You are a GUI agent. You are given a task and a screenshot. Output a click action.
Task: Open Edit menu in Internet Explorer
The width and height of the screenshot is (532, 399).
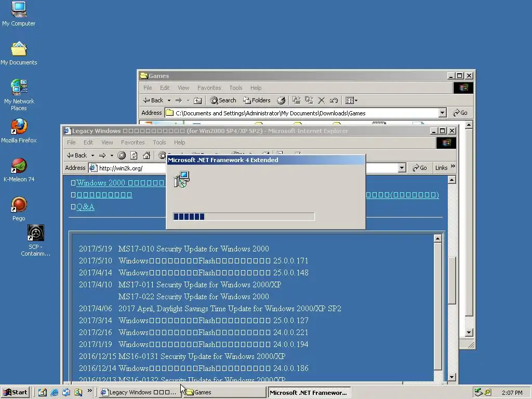(x=88, y=142)
